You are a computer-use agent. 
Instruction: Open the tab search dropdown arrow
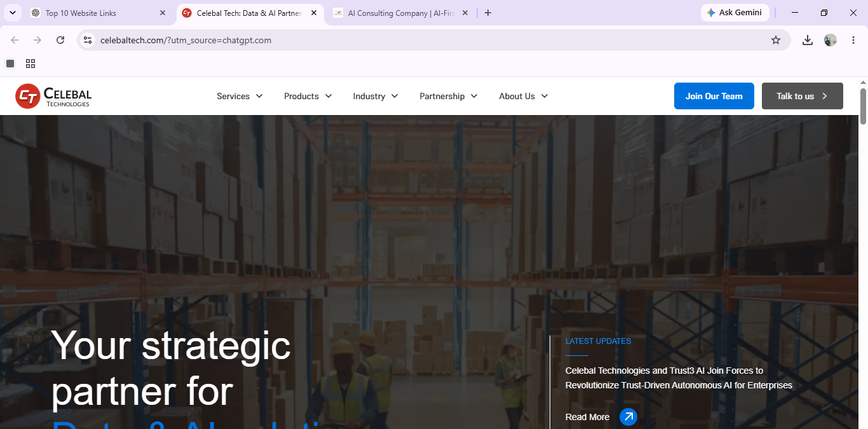(12, 13)
